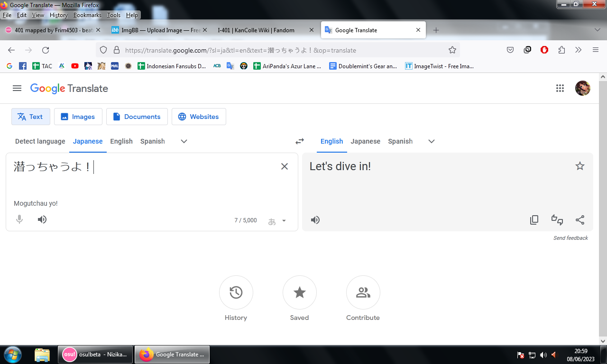
Task: Share the translation
Action: tap(580, 220)
